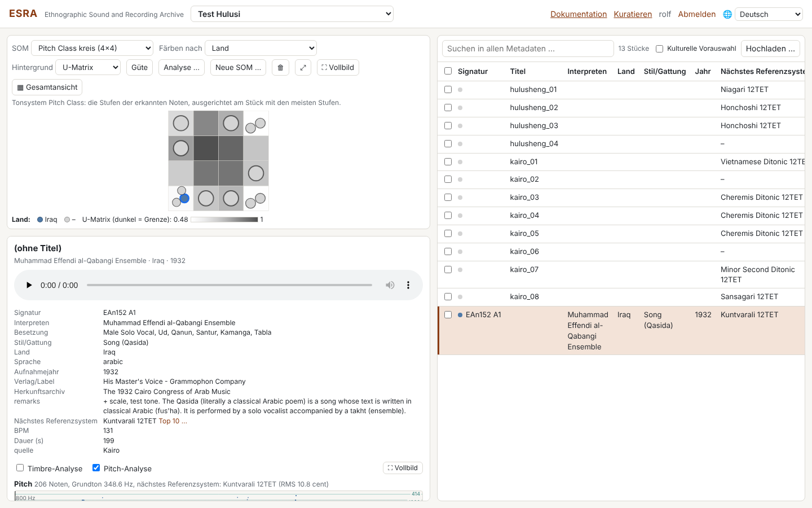812x508 pixels.
Task: Play the audio recording
Action: coord(29,285)
